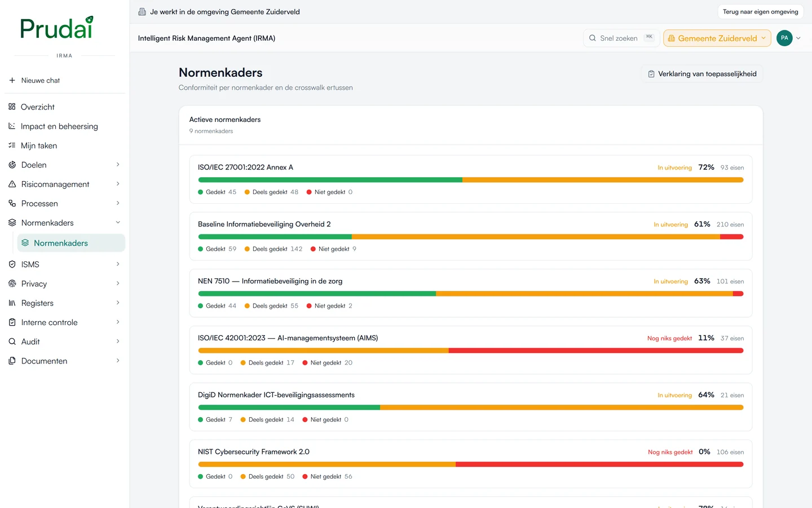Click the NIST Cybersecurity Framework 2.0 progress bar
Image resolution: width=812 pixels, height=508 pixels.
[x=471, y=465]
